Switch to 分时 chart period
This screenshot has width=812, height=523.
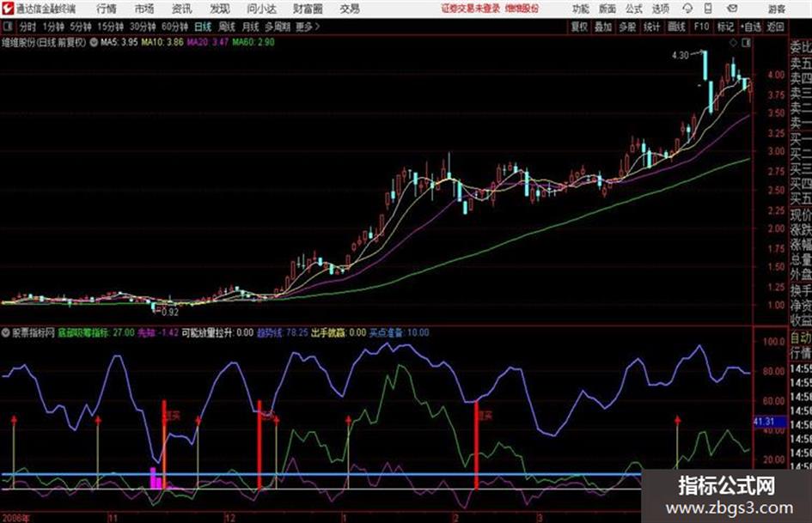click(x=28, y=27)
